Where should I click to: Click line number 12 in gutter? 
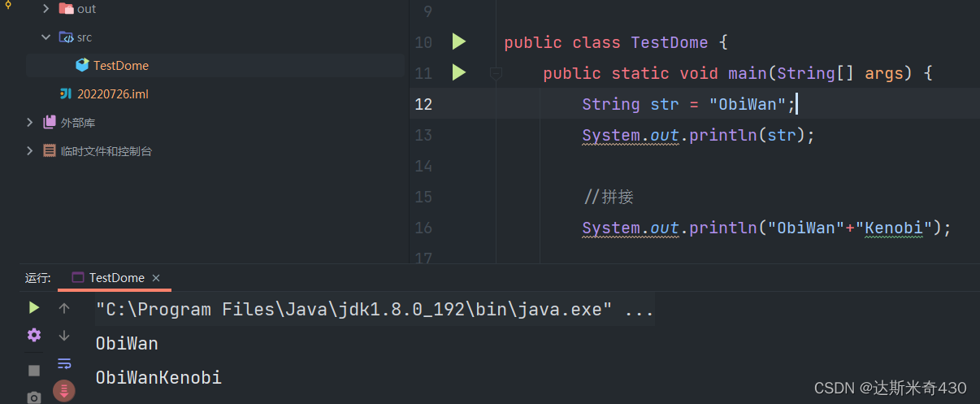tap(423, 104)
